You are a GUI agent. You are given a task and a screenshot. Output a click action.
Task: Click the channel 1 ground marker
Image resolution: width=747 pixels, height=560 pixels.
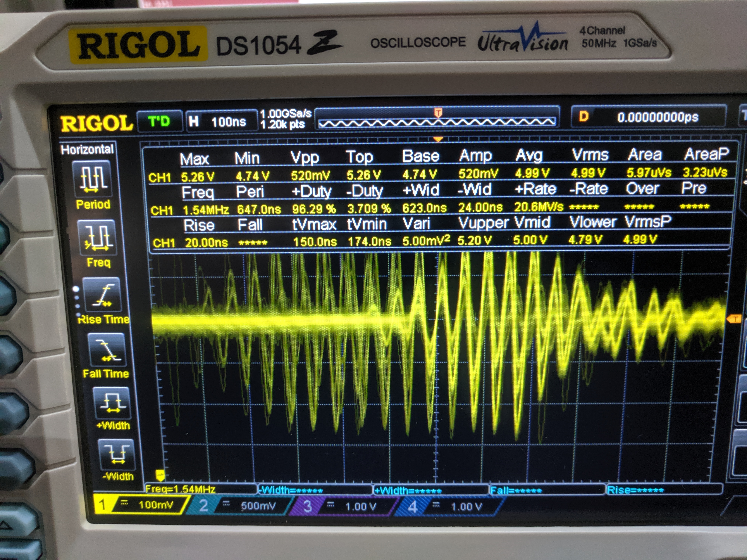(160, 475)
